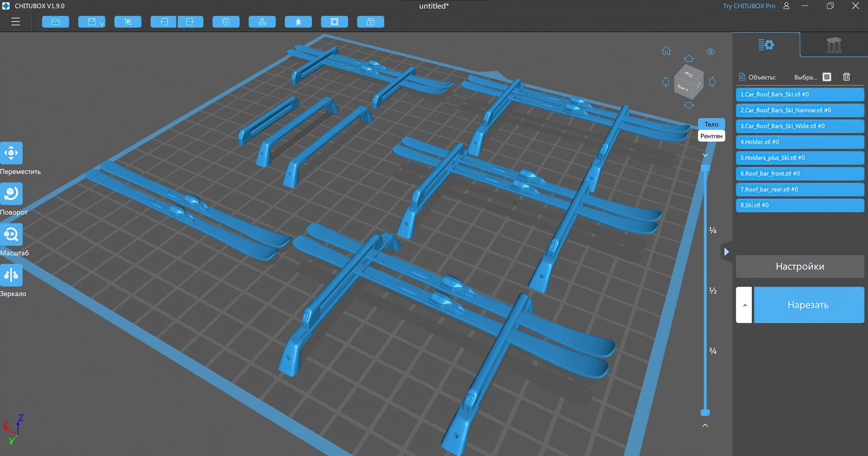The width and height of the screenshot is (868, 456).
Task: Click the screenshot capture toolbar icon
Action: pos(128,22)
